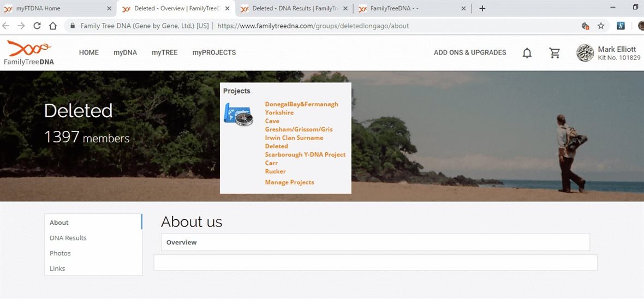Expand the myTREE menu
This screenshot has height=299, width=644.
164,53
